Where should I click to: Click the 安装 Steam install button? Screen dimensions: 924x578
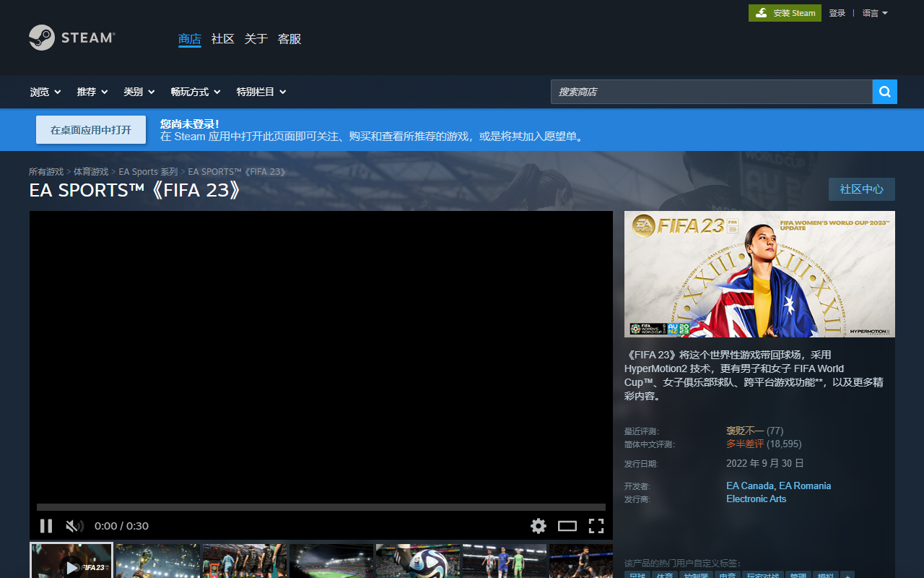tap(785, 13)
